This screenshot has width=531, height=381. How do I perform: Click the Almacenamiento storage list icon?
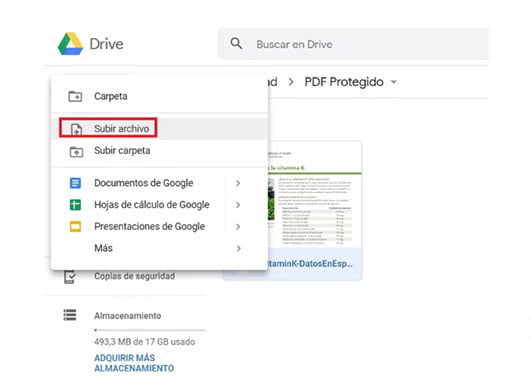tap(70, 315)
